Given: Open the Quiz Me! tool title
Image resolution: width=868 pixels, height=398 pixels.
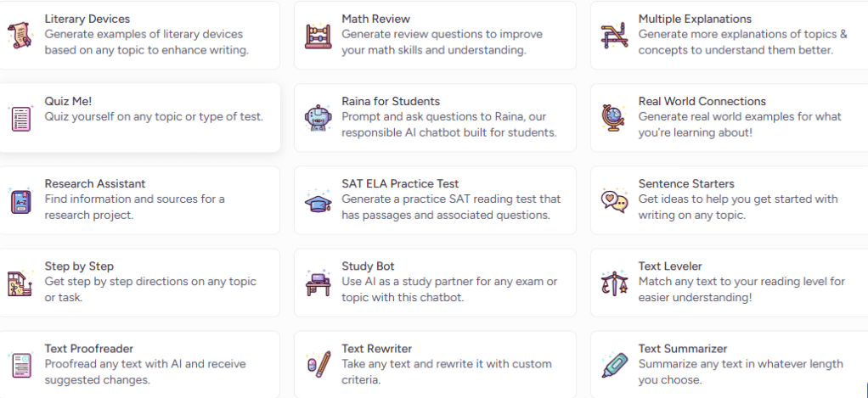Looking at the screenshot, I should 68,101.
